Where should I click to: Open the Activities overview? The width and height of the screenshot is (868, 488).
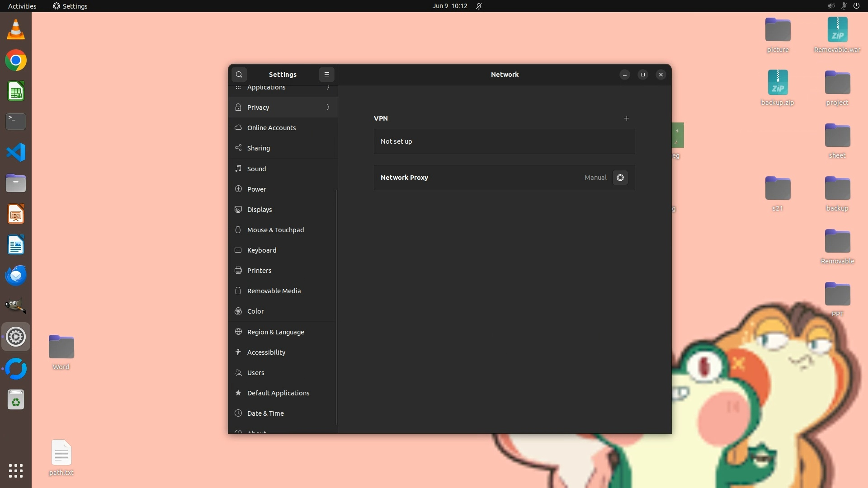click(22, 6)
